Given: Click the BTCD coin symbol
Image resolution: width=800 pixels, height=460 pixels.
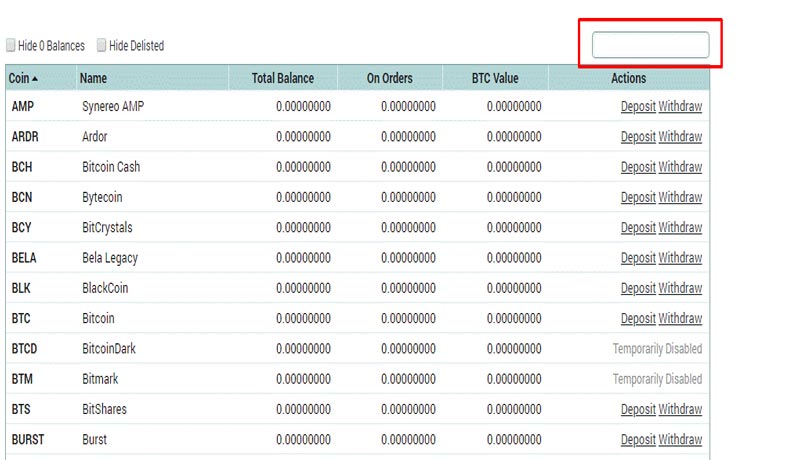Looking at the screenshot, I should coord(24,349).
